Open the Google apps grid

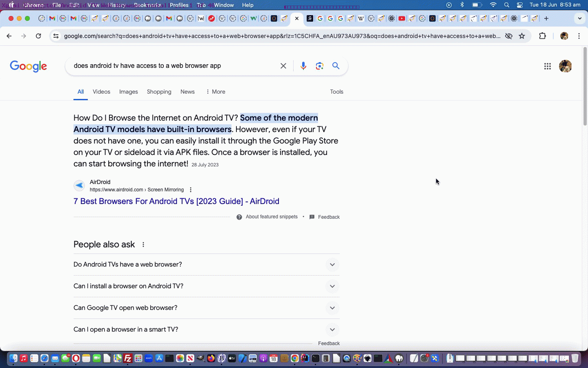(x=548, y=66)
